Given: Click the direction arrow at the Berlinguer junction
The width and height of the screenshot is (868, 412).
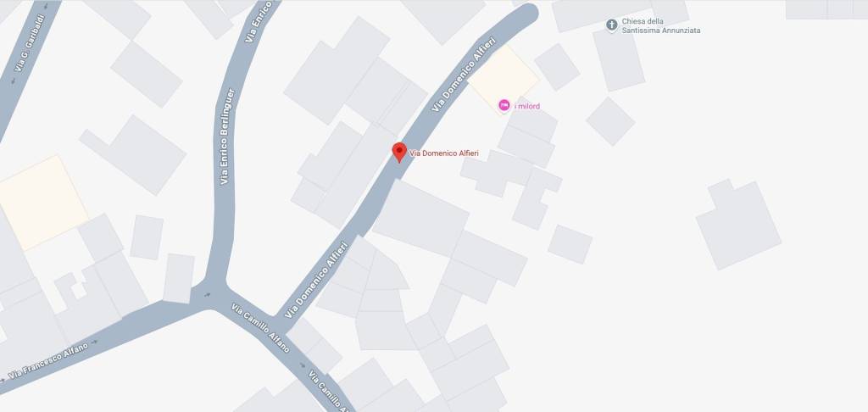Looking at the screenshot, I should point(208,294).
